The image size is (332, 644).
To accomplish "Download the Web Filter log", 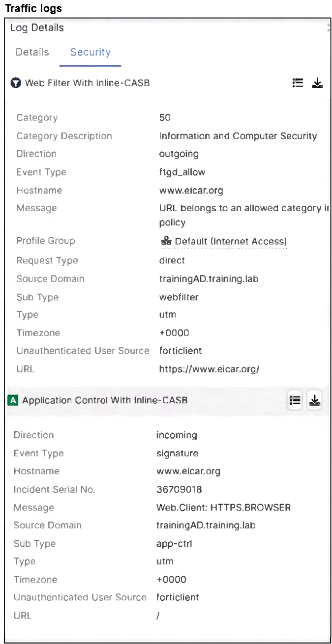I will click(x=317, y=83).
